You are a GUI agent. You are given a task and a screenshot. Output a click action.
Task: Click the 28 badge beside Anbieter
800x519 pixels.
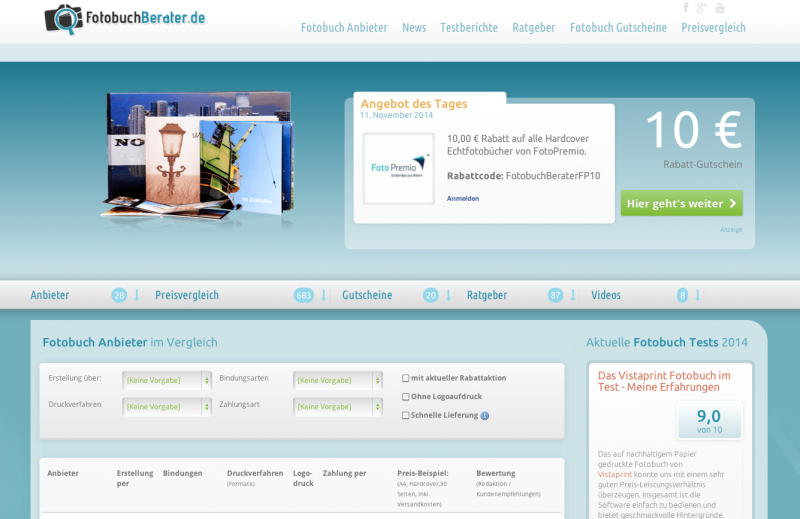pyautogui.click(x=119, y=295)
